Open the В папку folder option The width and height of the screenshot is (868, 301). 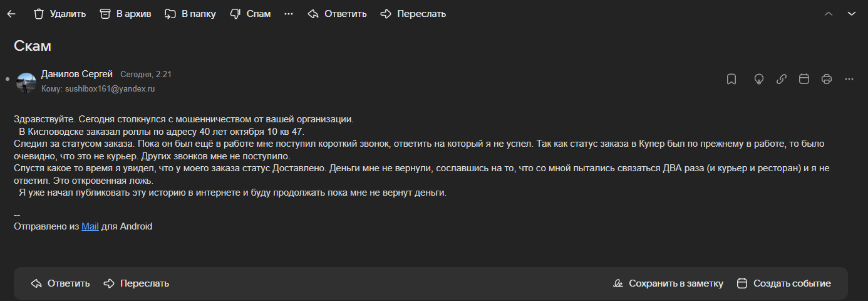click(190, 14)
